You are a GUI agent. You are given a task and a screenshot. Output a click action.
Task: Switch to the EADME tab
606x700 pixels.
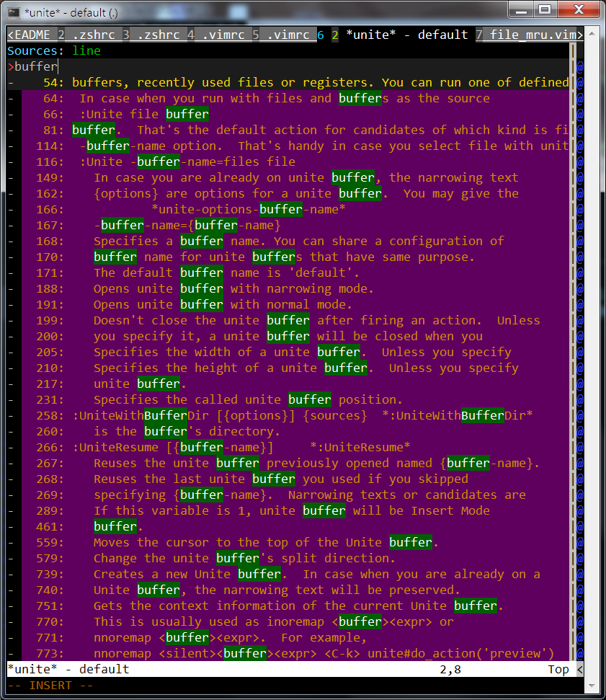tap(29, 35)
